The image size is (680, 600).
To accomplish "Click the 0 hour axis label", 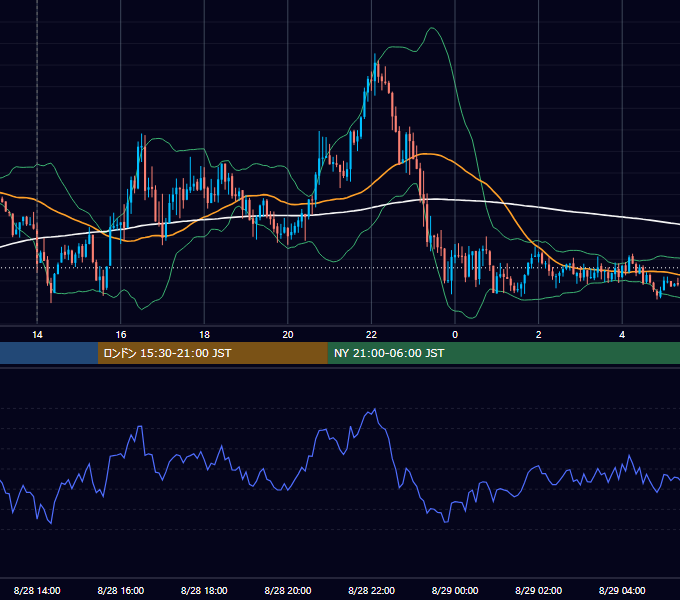I will point(455,334).
